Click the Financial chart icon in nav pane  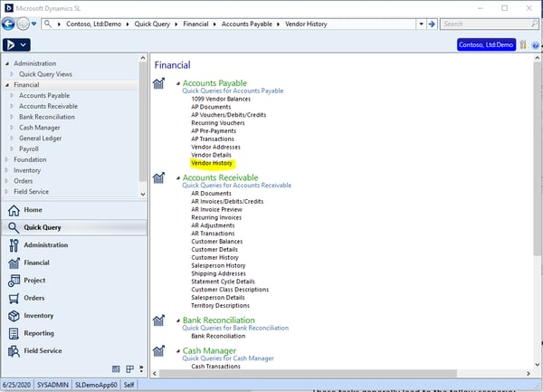14,263
